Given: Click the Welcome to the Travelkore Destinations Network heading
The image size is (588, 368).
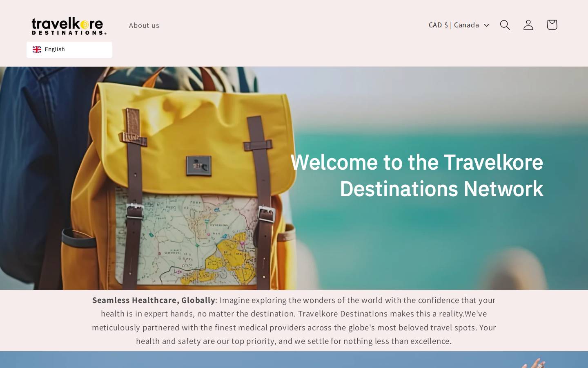Looking at the screenshot, I should coord(417,175).
